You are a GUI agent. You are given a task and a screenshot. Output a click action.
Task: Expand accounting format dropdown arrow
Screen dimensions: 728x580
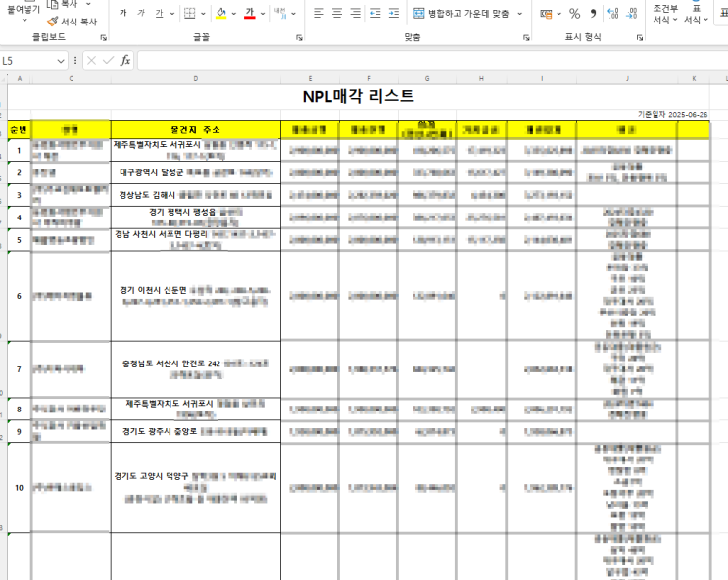[x=559, y=14]
